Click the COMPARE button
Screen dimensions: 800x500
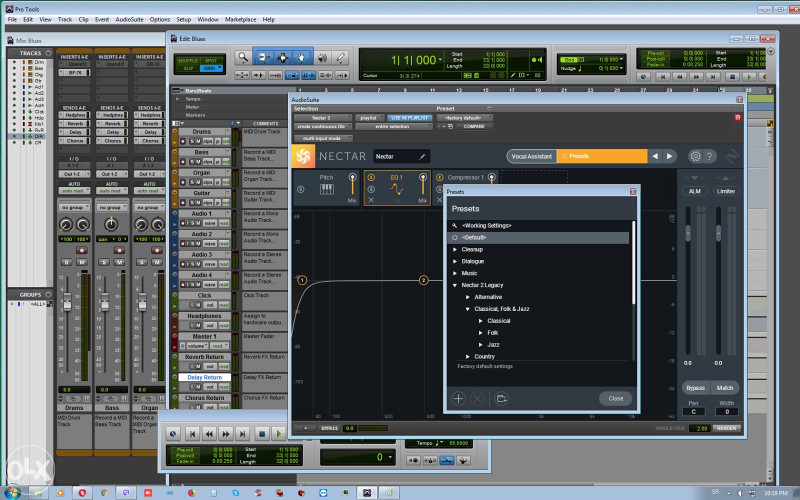tap(474, 126)
